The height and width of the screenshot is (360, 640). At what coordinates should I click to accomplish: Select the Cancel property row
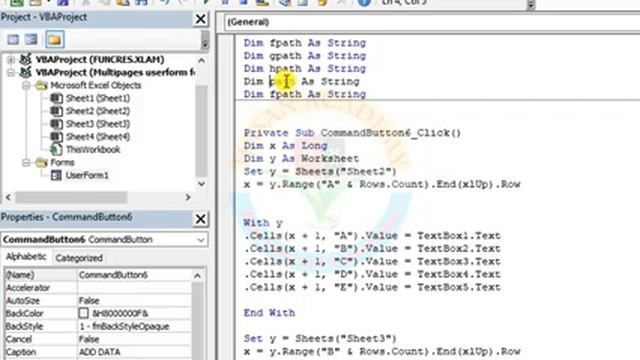98,339
